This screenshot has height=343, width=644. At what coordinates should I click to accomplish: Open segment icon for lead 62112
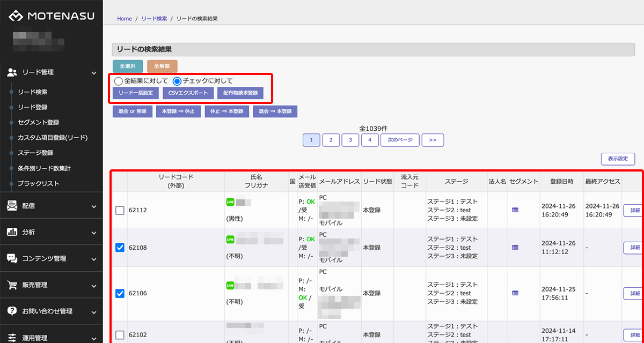click(515, 210)
